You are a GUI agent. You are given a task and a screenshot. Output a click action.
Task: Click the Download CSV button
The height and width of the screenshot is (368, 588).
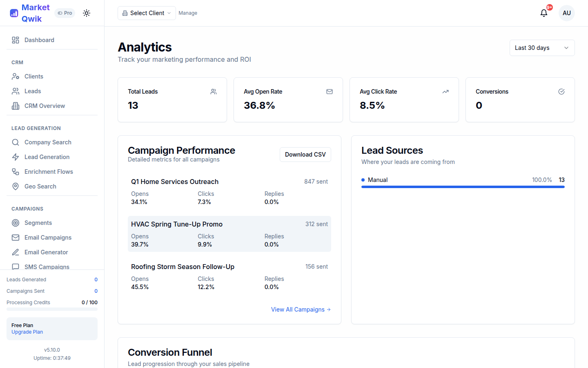305,155
